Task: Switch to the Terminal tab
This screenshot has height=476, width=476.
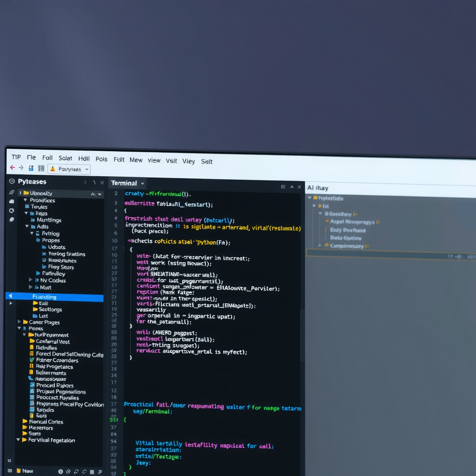Action: click(x=123, y=183)
